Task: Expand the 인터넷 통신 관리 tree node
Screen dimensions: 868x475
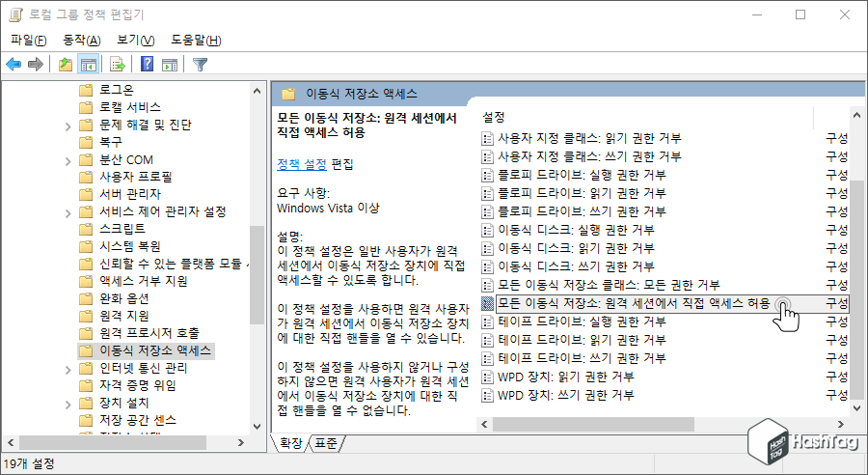Action: point(68,370)
